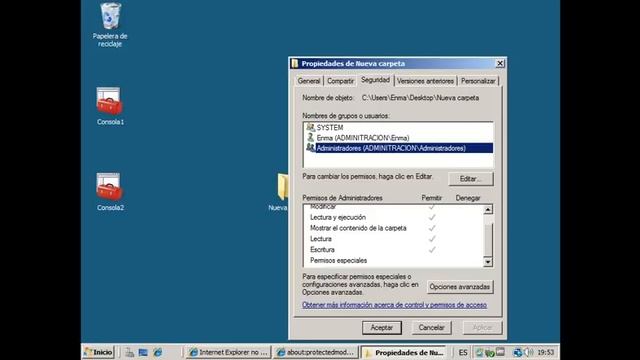Click the SYSTEM group icon
This screenshot has width=640, height=360.
coord(311,127)
